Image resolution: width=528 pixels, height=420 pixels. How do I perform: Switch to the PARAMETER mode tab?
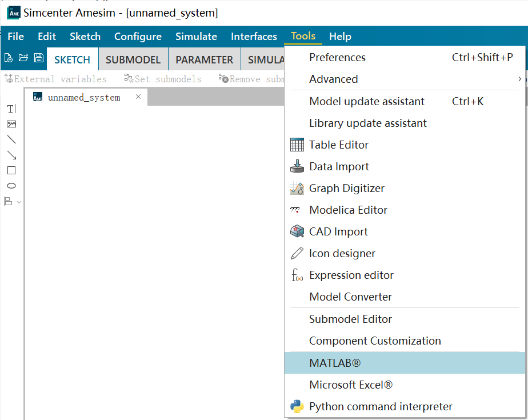click(x=204, y=60)
